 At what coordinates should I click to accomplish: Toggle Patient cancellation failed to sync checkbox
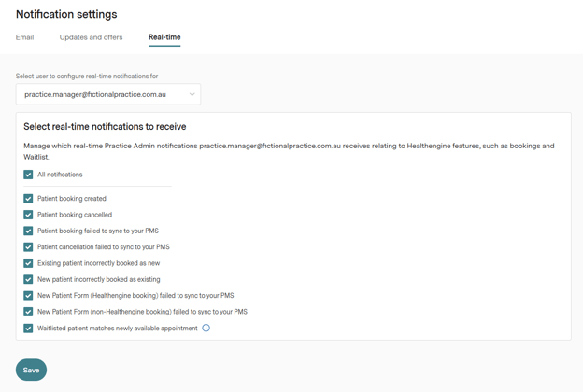pyautogui.click(x=28, y=247)
